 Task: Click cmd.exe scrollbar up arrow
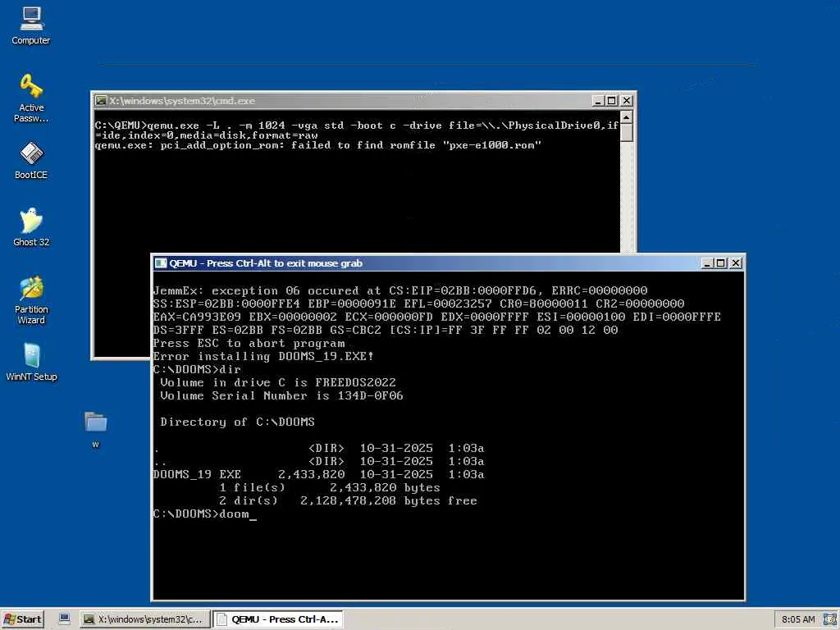tap(626, 116)
